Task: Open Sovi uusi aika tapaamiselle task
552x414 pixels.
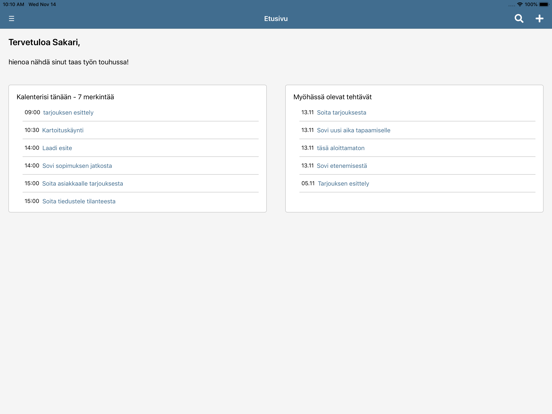Action: [353, 130]
